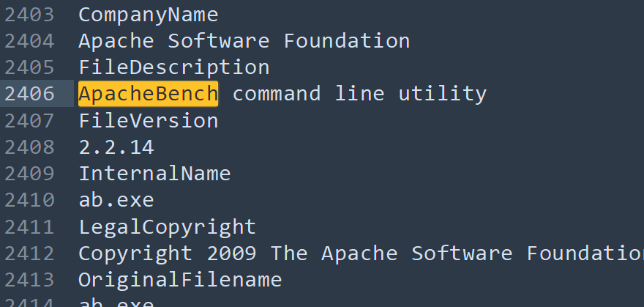The height and width of the screenshot is (307, 644).
Task: Click the FileDescription line
Action: coord(173,67)
